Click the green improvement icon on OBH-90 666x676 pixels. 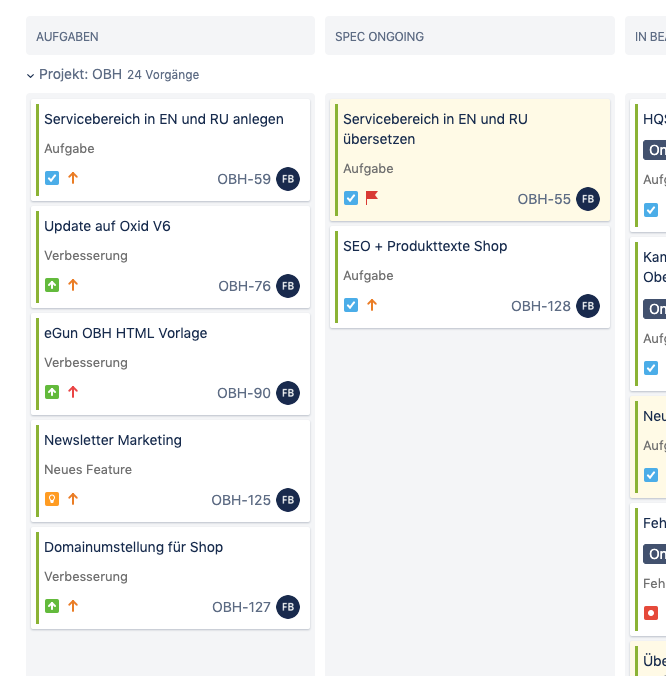tap(52, 392)
